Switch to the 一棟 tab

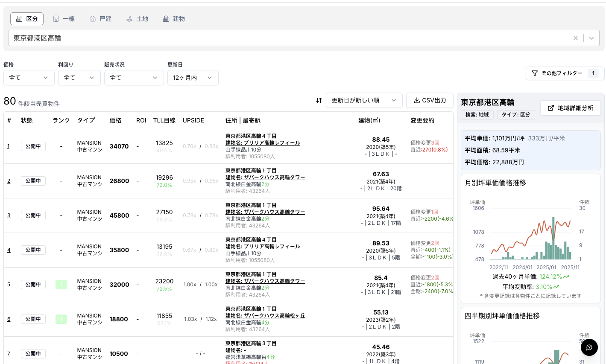click(x=64, y=18)
